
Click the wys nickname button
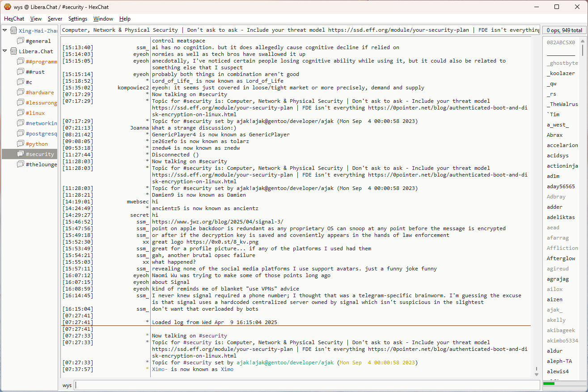67,385
